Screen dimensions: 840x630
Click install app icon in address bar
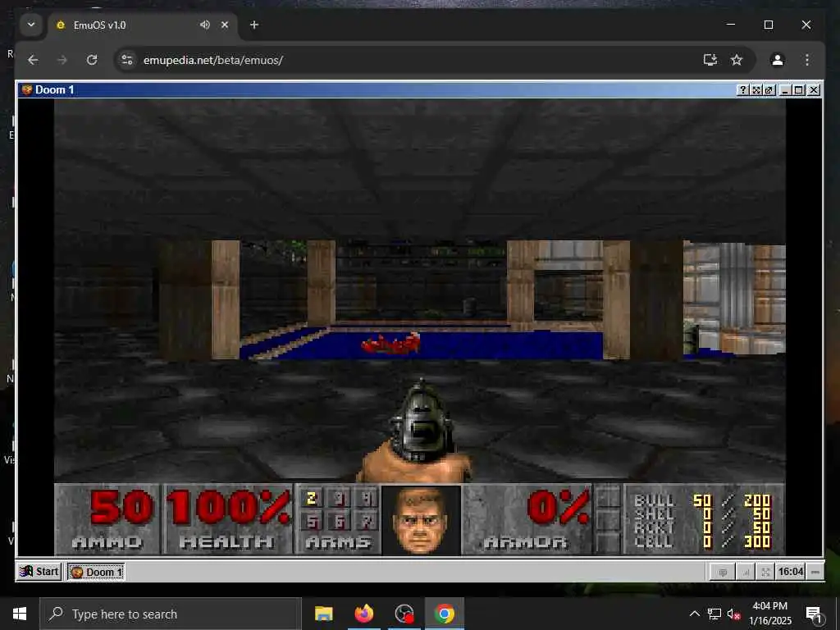(x=710, y=60)
